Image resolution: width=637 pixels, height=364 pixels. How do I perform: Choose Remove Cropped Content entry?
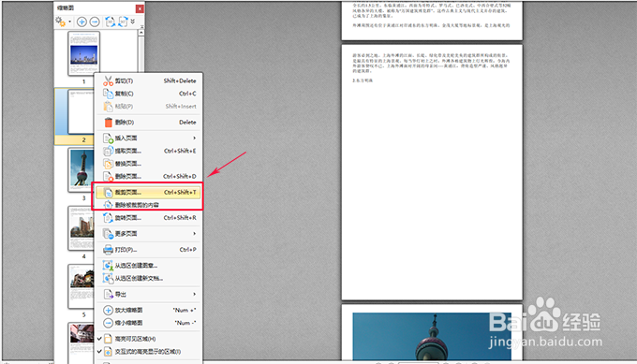[149, 205]
